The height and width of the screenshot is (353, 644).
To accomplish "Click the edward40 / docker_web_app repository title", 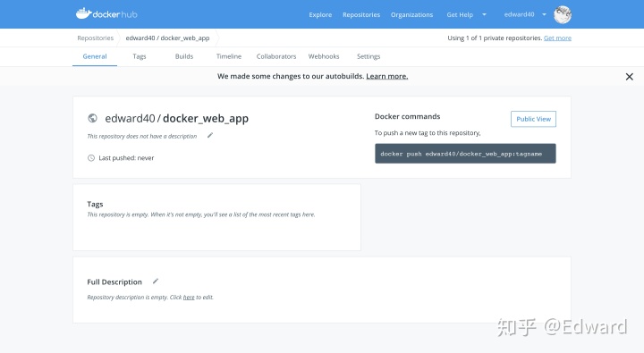I will coord(176,118).
